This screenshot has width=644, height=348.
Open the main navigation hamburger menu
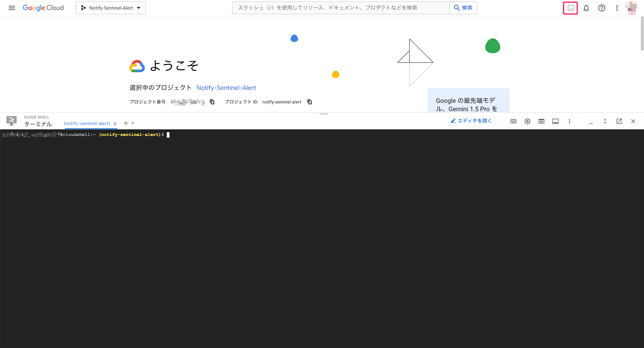(x=12, y=8)
